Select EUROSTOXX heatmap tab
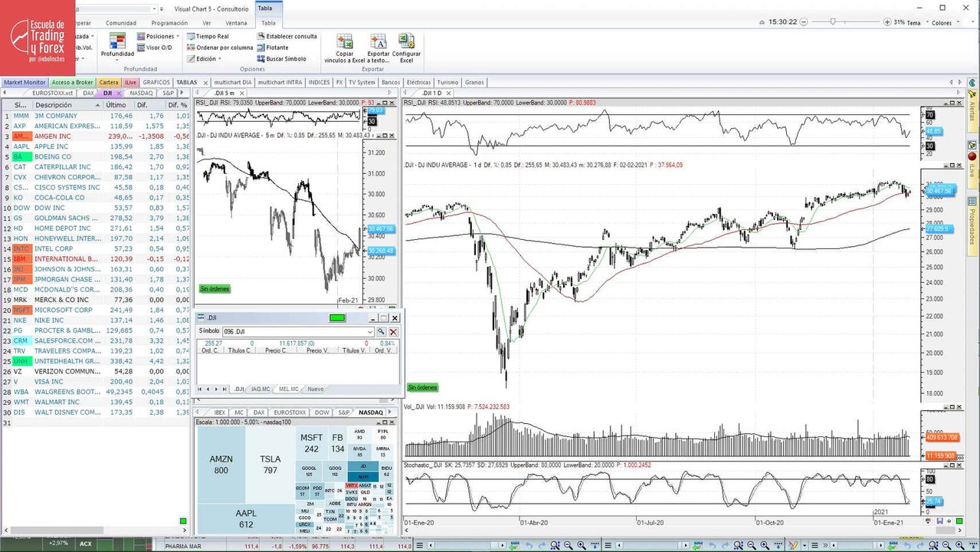The image size is (980, 552). [x=288, y=412]
